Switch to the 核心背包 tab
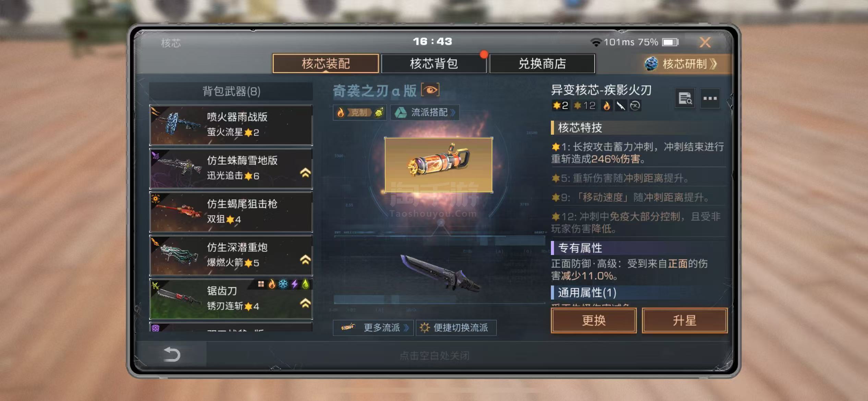This screenshot has width=868, height=401. coord(434,63)
